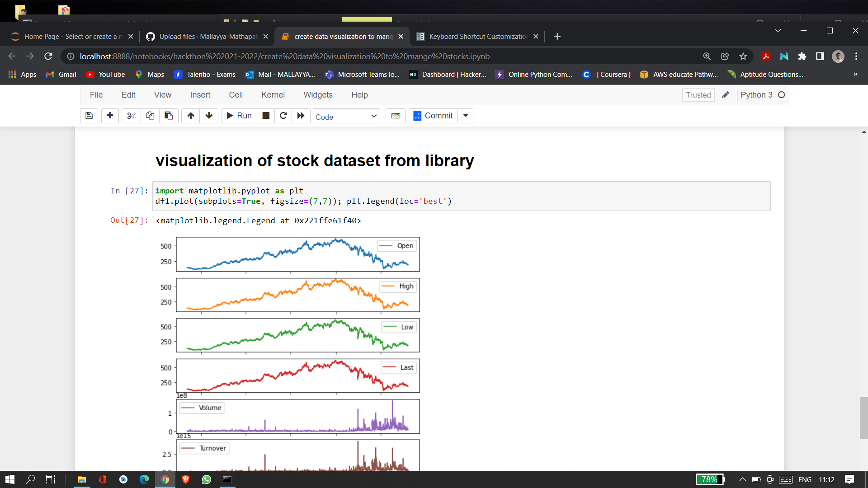Screen dimensions: 868x488
Task: Switch to Keyboard Shortcut Customization tab
Action: (x=477, y=37)
